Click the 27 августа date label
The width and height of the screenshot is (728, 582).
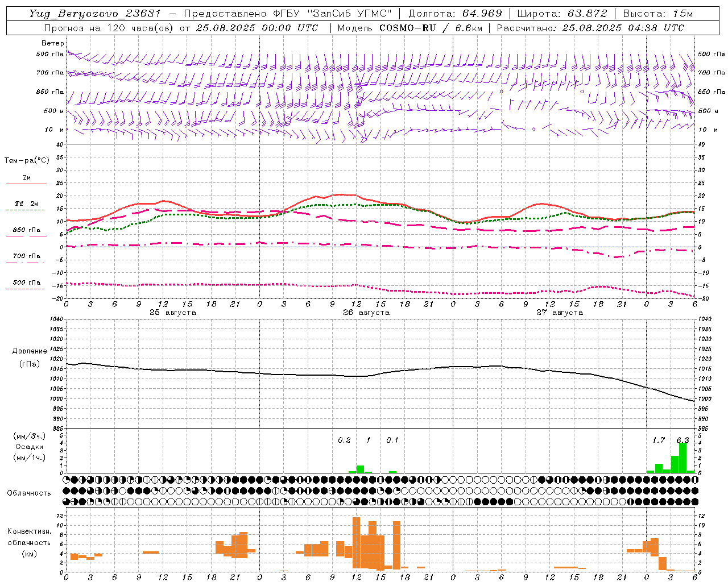coord(560,313)
